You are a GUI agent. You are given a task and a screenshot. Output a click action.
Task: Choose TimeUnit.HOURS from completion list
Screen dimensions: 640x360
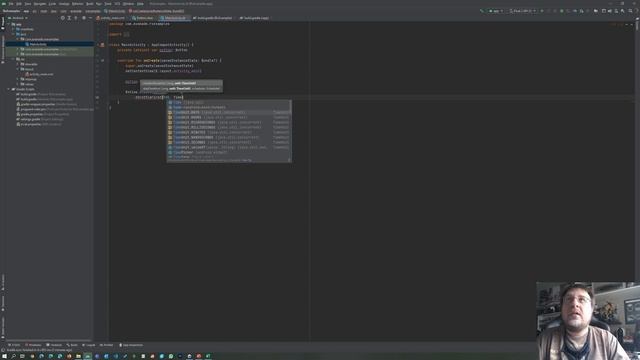tap(229, 117)
